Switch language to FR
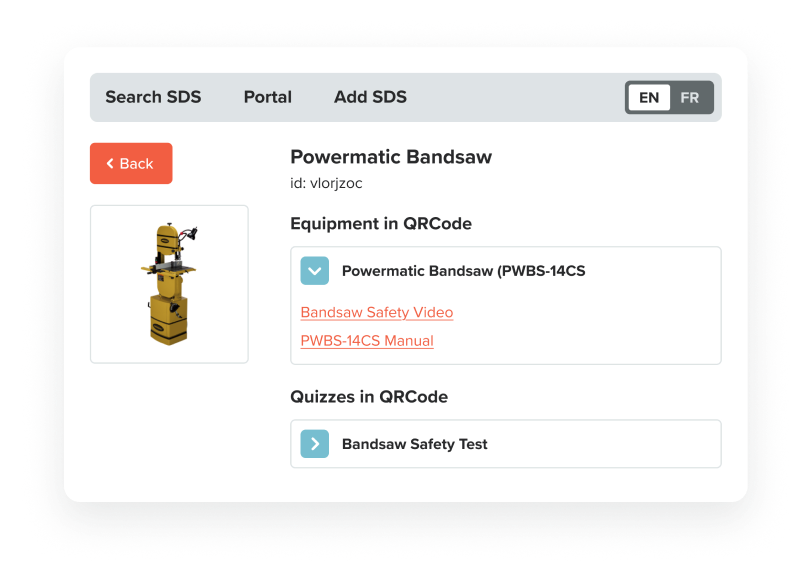Image resolution: width=812 pixels, height=566 pixels. (690, 97)
